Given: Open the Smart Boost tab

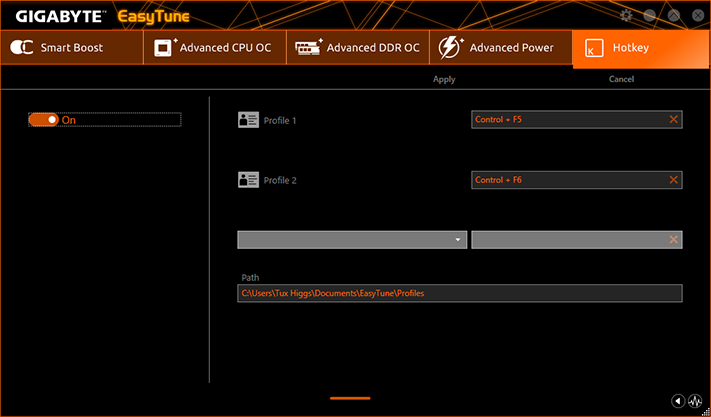Looking at the screenshot, I should click(x=72, y=48).
